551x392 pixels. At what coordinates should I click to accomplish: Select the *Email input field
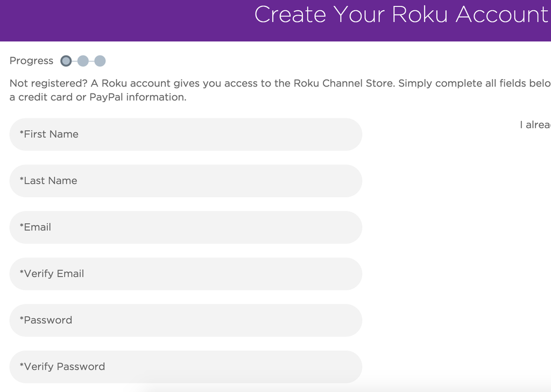pos(185,227)
